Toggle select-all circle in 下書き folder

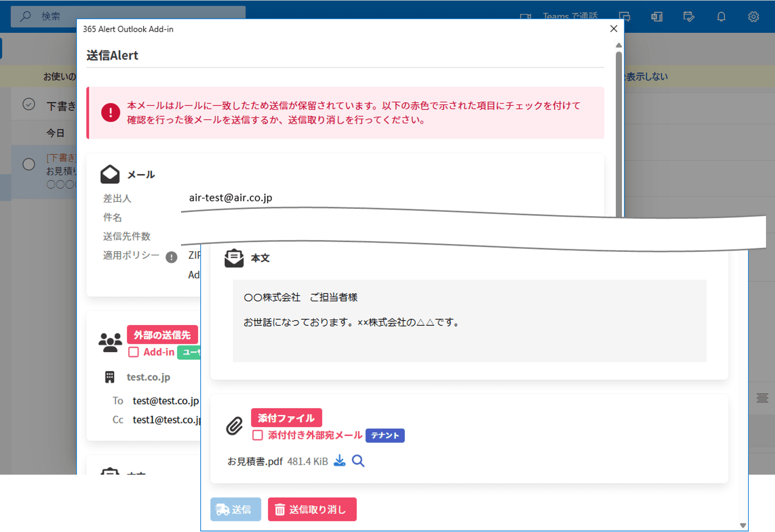(29, 104)
